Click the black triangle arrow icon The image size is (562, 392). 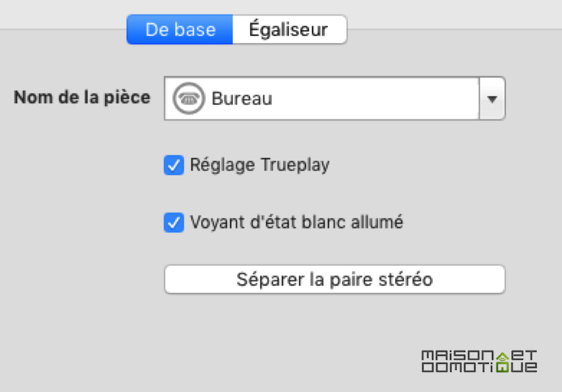492,99
